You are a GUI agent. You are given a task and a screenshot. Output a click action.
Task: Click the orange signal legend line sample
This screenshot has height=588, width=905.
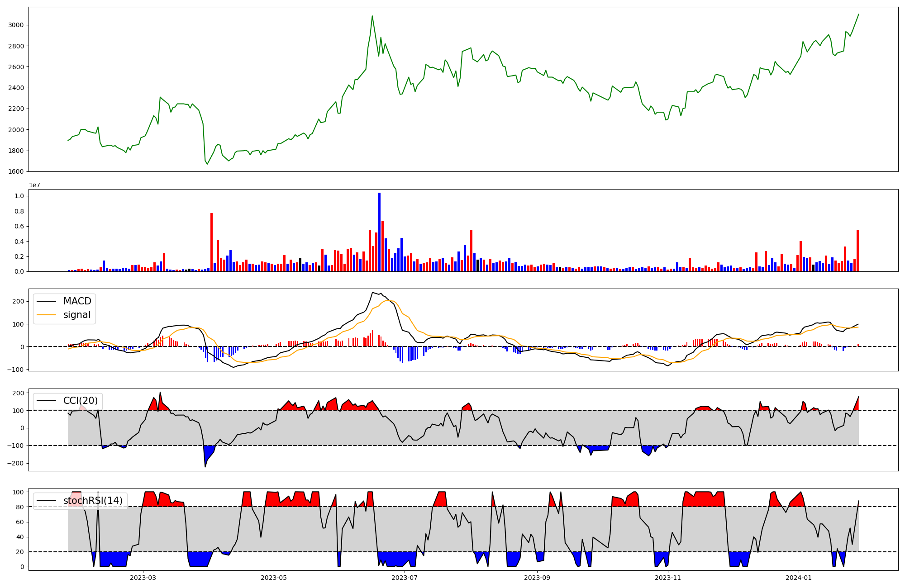point(47,315)
